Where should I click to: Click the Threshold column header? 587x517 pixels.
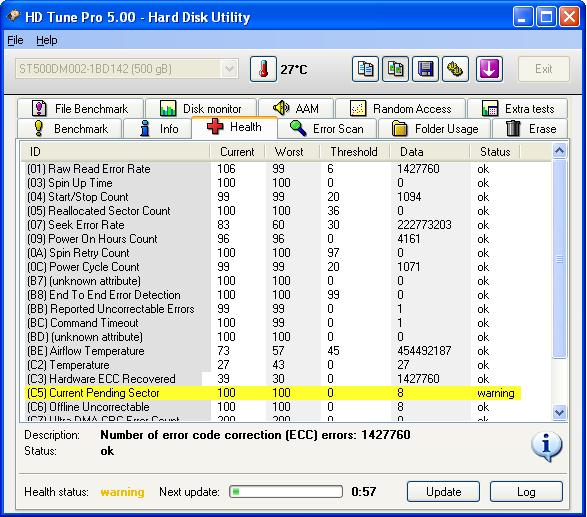coord(355,152)
